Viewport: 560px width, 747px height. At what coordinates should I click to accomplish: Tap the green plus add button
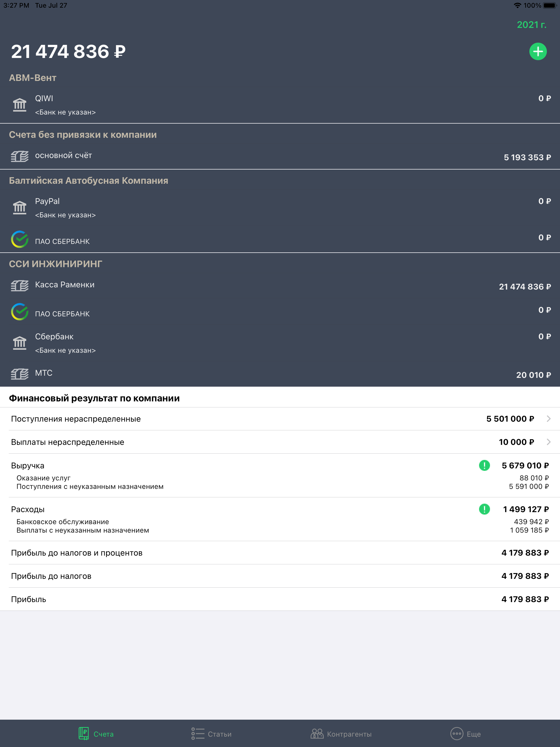[538, 51]
